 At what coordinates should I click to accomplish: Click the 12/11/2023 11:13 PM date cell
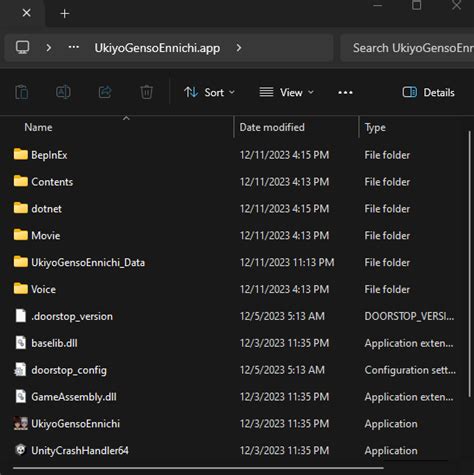click(x=287, y=263)
